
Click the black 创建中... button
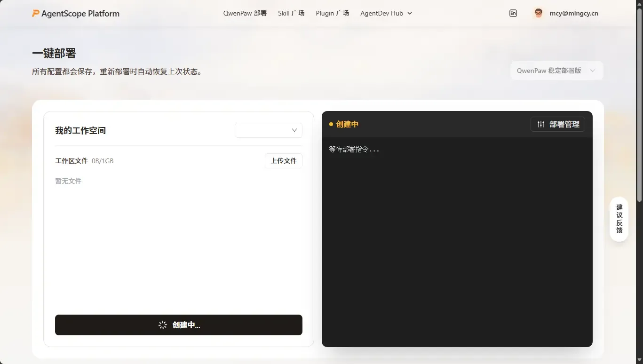(179, 325)
